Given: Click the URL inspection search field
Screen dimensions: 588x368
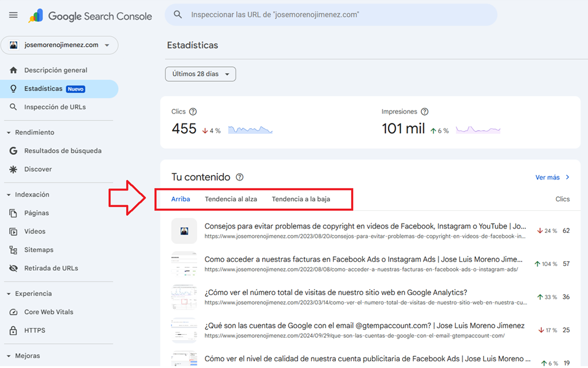Looking at the screenshot, I should 332,14.
